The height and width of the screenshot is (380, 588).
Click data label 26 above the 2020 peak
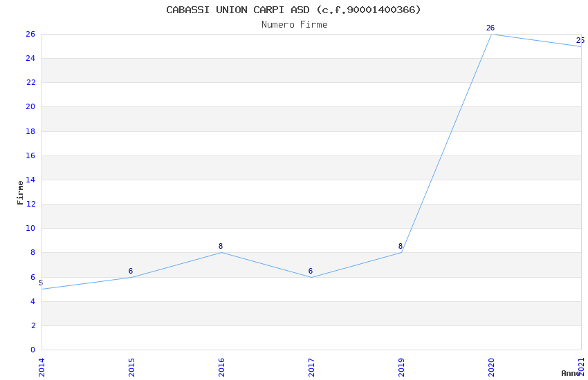(490, 28)
